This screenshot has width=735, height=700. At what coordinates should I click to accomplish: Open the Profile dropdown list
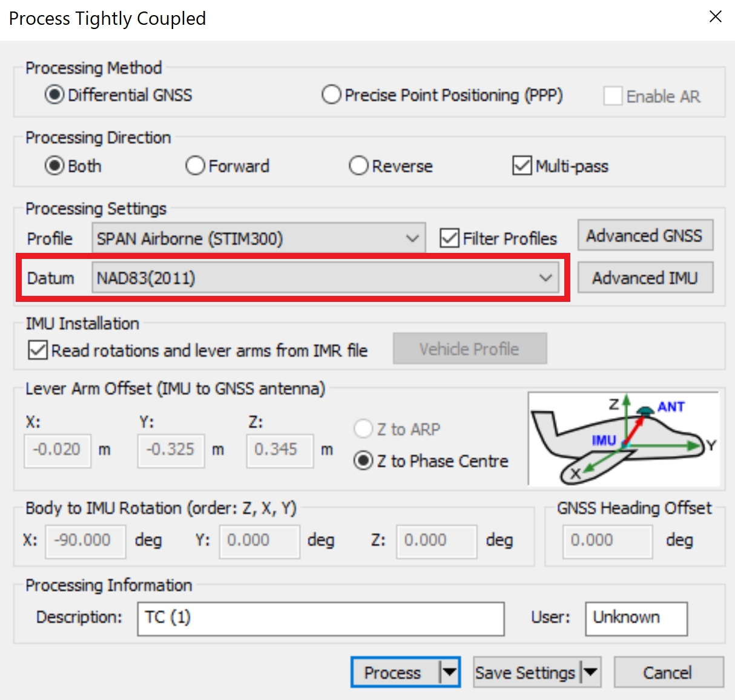[x=259, y=238]
